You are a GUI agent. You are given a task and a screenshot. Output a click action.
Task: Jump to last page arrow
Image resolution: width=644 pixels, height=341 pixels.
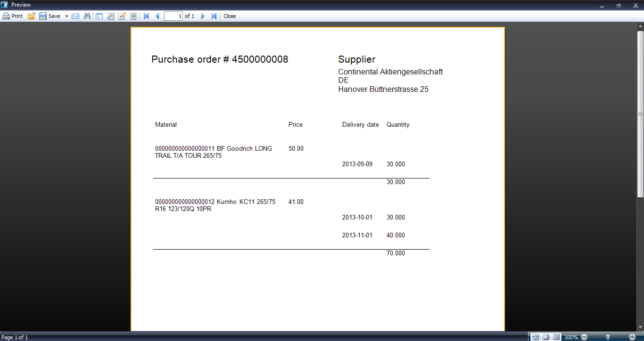(x=214, y=16)
